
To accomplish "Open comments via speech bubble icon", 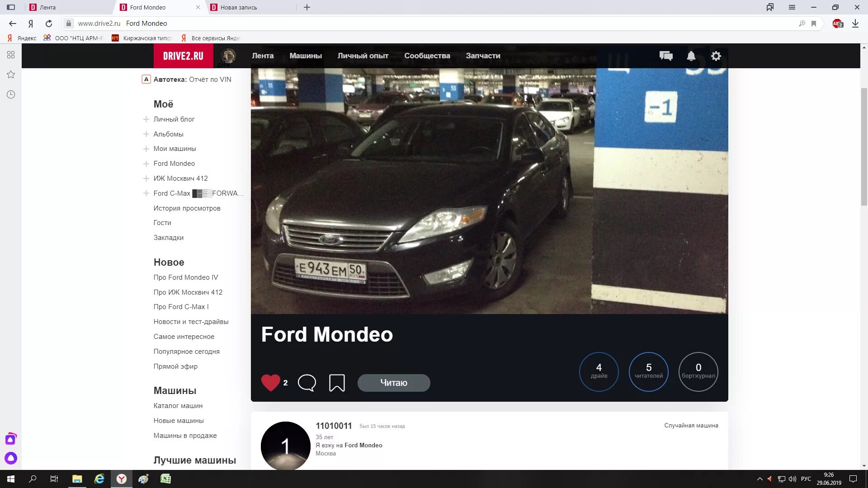I will [307, 383].
